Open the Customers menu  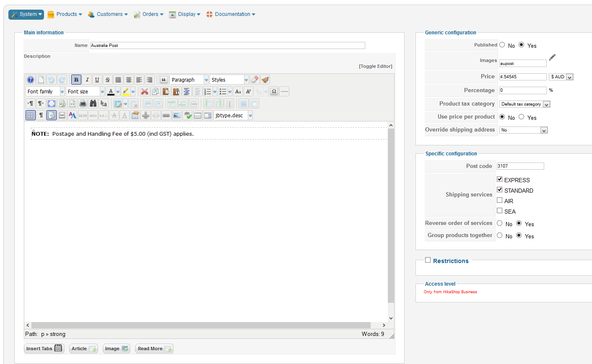tap(108, 14)
